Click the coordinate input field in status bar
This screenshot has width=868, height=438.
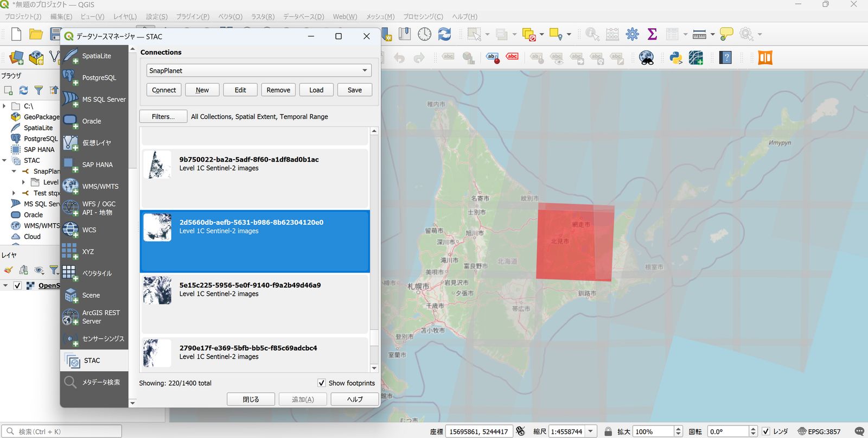coord(478,431)
